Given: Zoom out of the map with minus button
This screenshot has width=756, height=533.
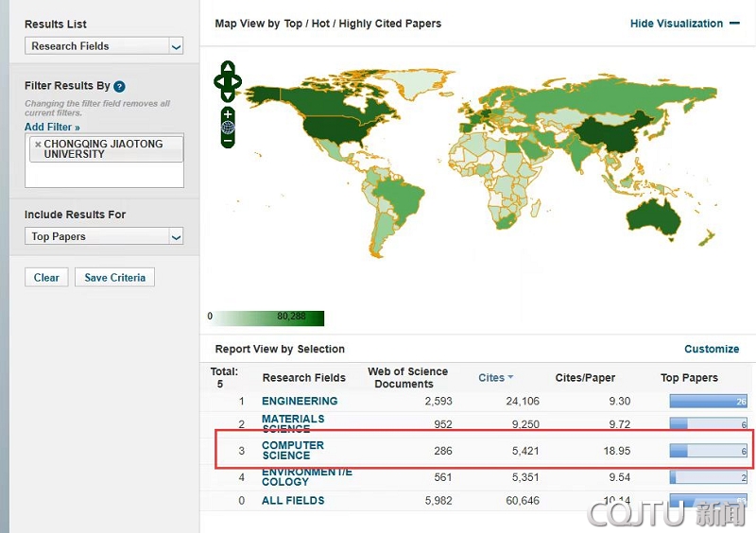Looking at the screenshot, I should pos(228,141).
